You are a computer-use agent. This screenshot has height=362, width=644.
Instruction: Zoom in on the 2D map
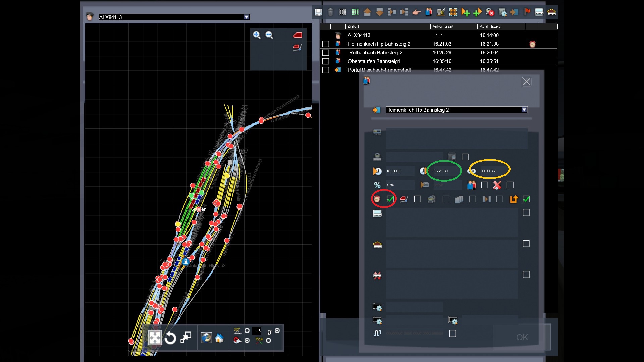coord(257,35)
